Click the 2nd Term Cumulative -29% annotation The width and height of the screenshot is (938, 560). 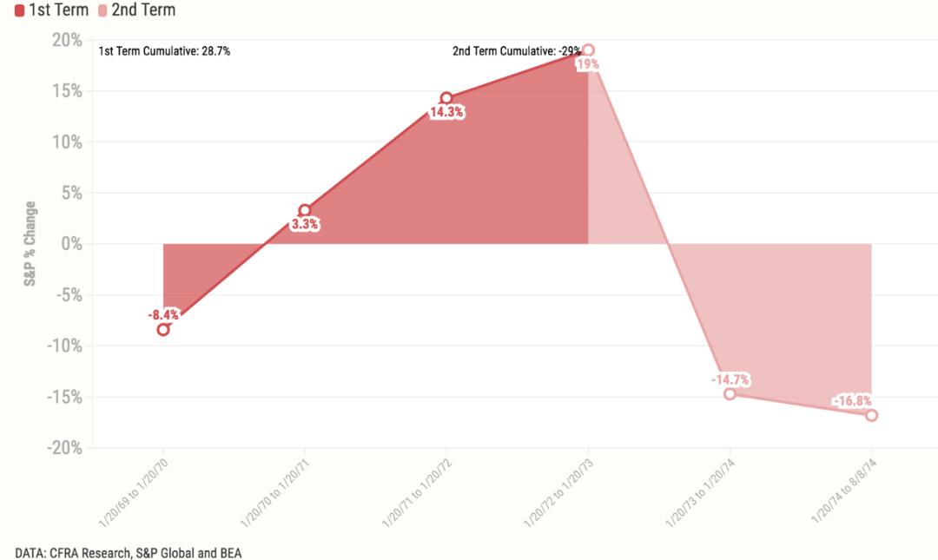516,51
